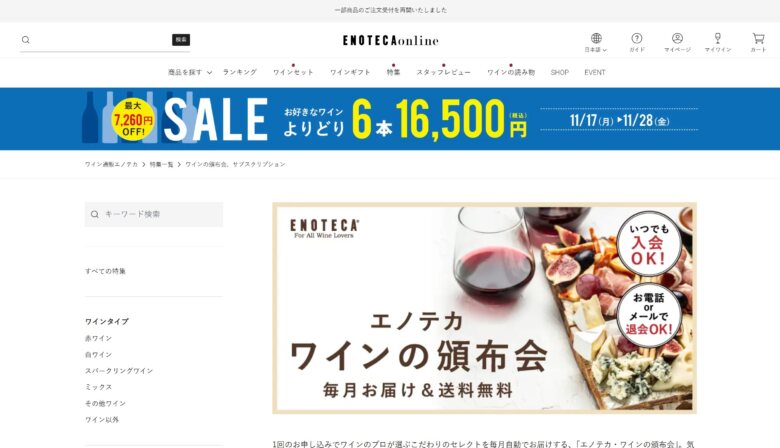Screen dimensions: 780x448
Task: Open the すべての特集 sidebar link
Action: [105, 271]
